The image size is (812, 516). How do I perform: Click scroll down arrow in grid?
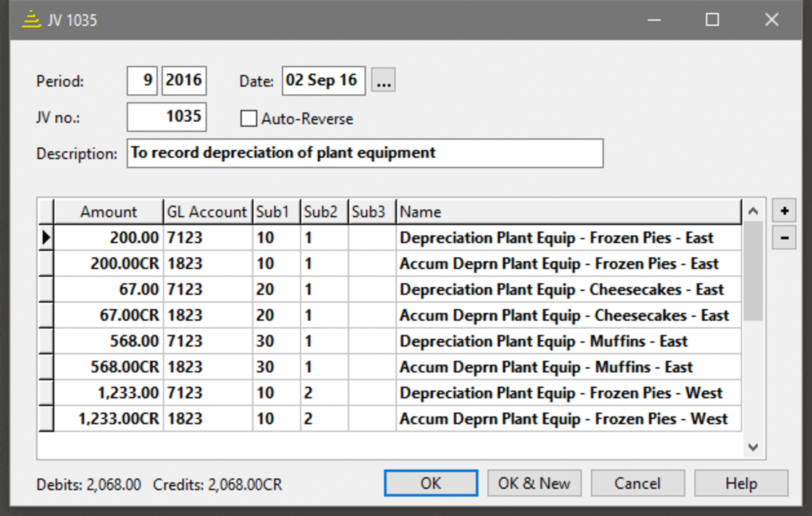pos(753,447)
